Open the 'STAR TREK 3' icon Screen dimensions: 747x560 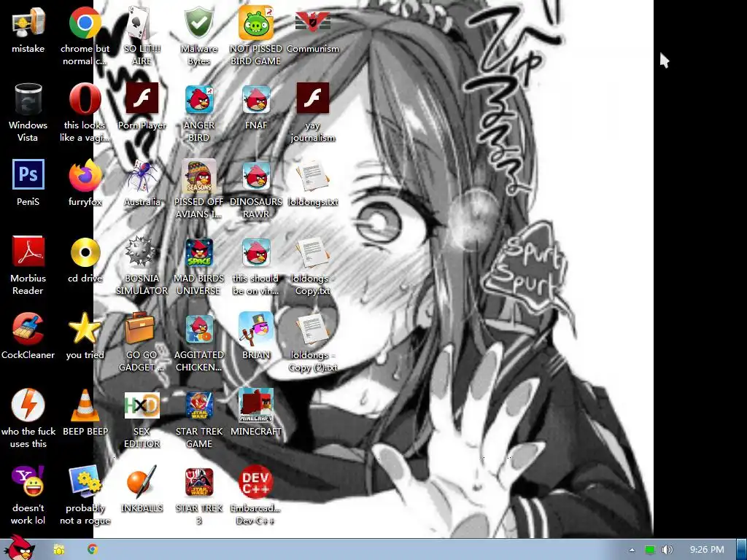tap(198, 482)
